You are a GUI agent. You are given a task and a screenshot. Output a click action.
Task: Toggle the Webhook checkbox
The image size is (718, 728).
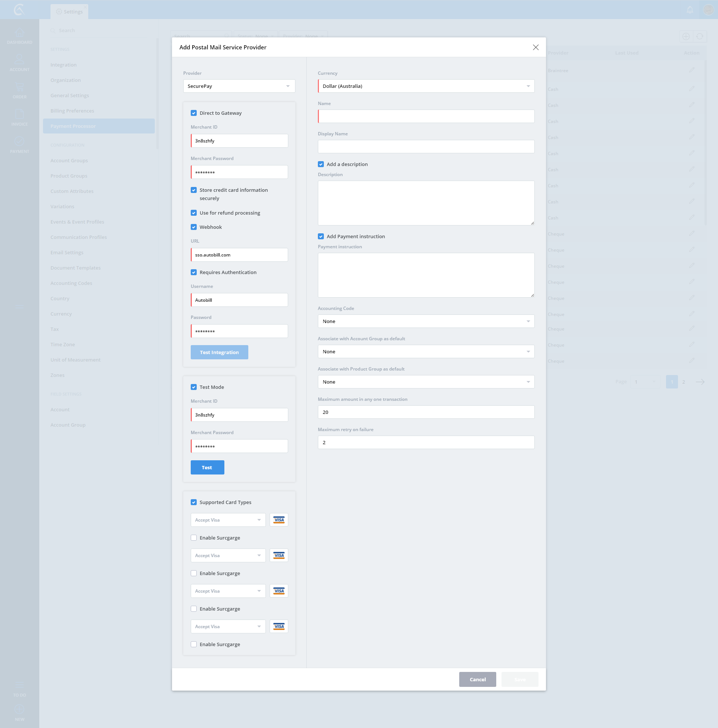(194, 227)
